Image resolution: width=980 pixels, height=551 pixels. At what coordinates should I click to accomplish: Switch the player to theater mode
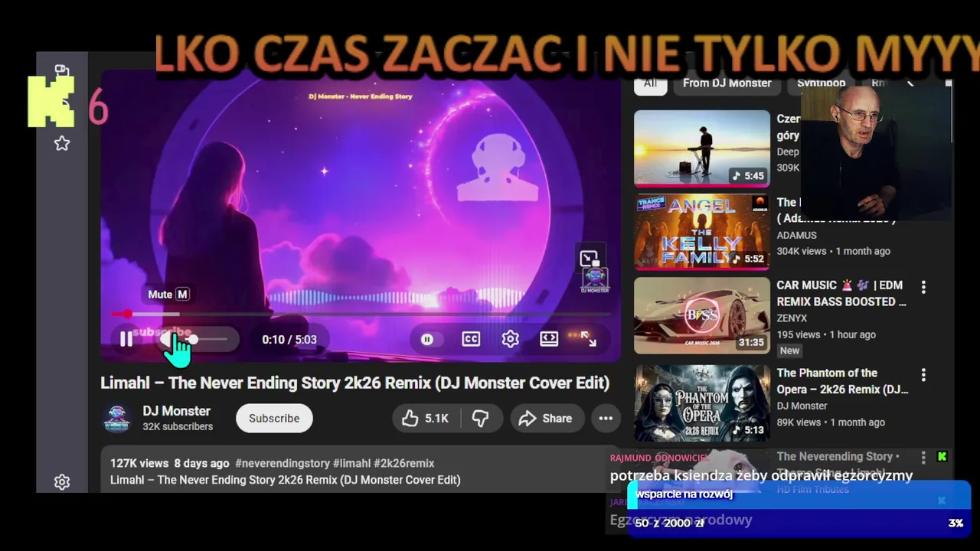coord(549,339)
